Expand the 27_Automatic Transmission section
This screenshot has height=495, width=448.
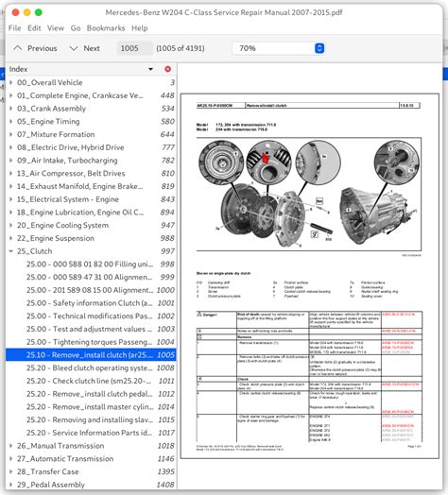click(x=11, y=459)
